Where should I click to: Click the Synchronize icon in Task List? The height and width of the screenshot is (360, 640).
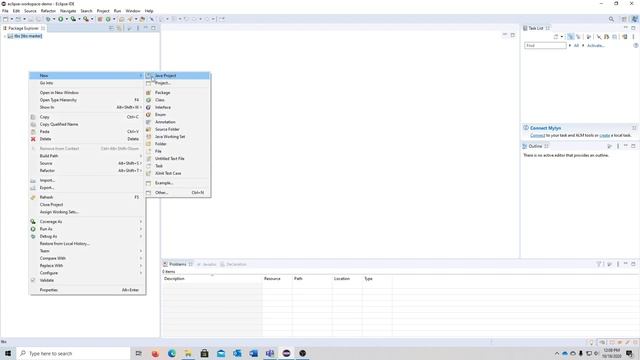[625, 37]
